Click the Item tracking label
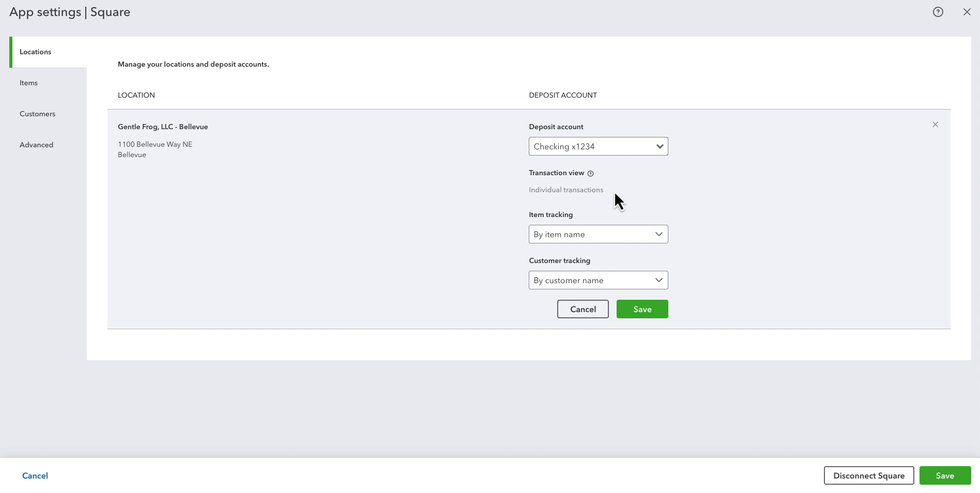Screen dimensions: 980x493 pyautogui.click(x=550, y=214)
